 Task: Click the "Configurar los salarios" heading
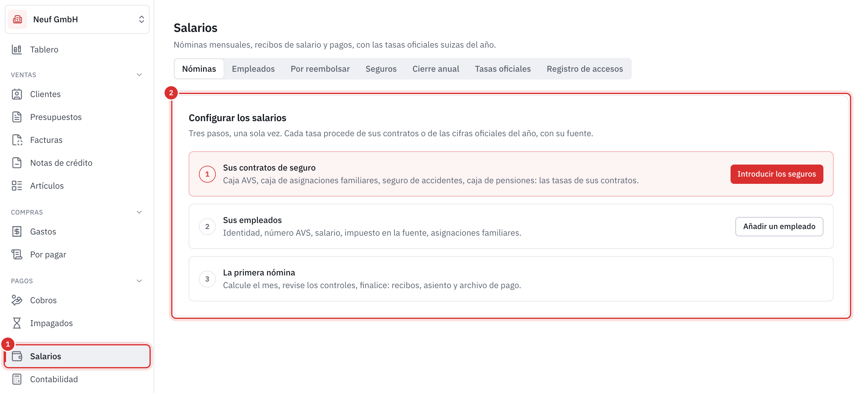237,118
